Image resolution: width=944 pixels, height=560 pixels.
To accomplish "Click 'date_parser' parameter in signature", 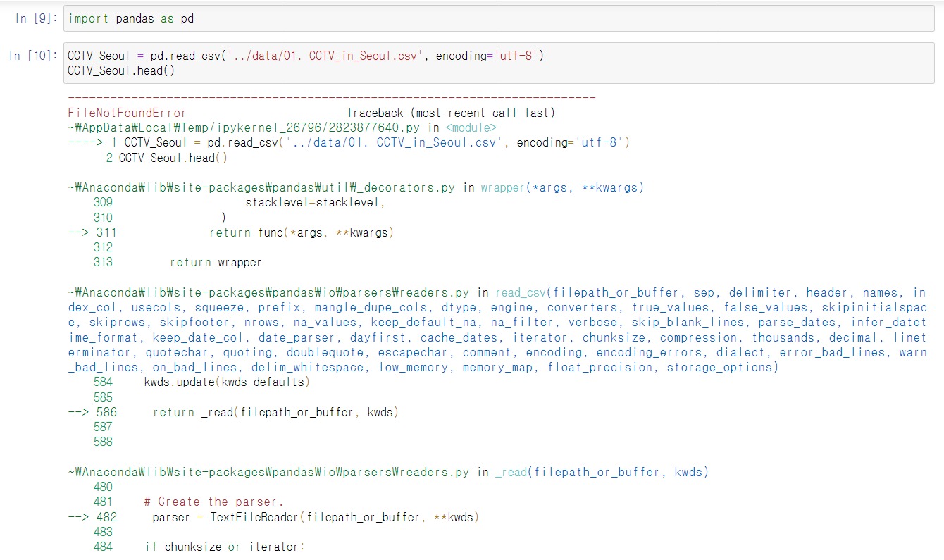I will click(x=297, y=337).
